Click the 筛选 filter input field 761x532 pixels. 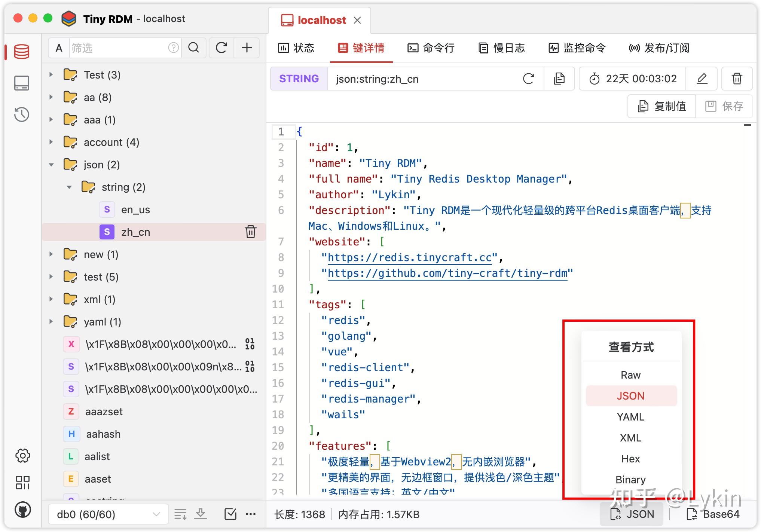[118, 48]
